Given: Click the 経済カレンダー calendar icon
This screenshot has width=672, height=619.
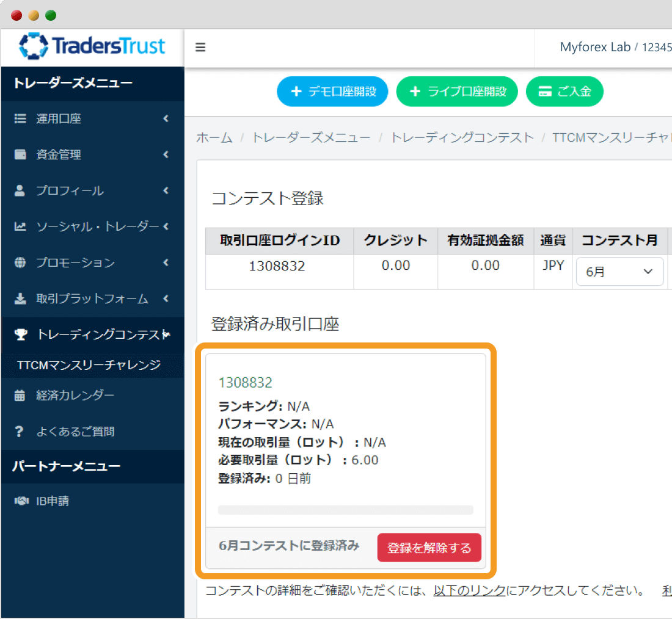Looking at the screenshot, I should [20, 396].
